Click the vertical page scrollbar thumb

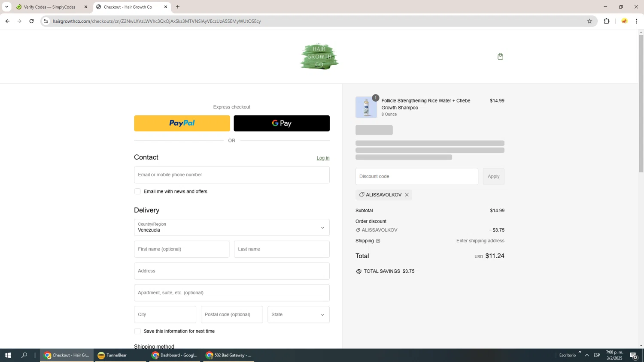641,103
